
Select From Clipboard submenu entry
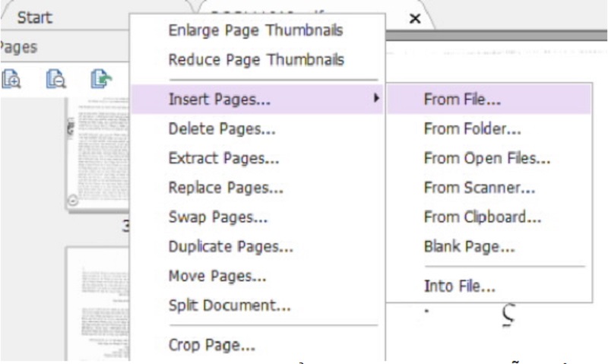[483, 217]
